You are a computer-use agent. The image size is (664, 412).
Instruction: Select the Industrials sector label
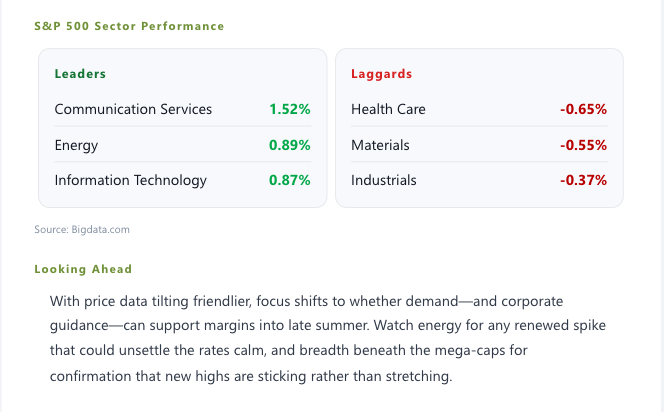tap(384, 180)
